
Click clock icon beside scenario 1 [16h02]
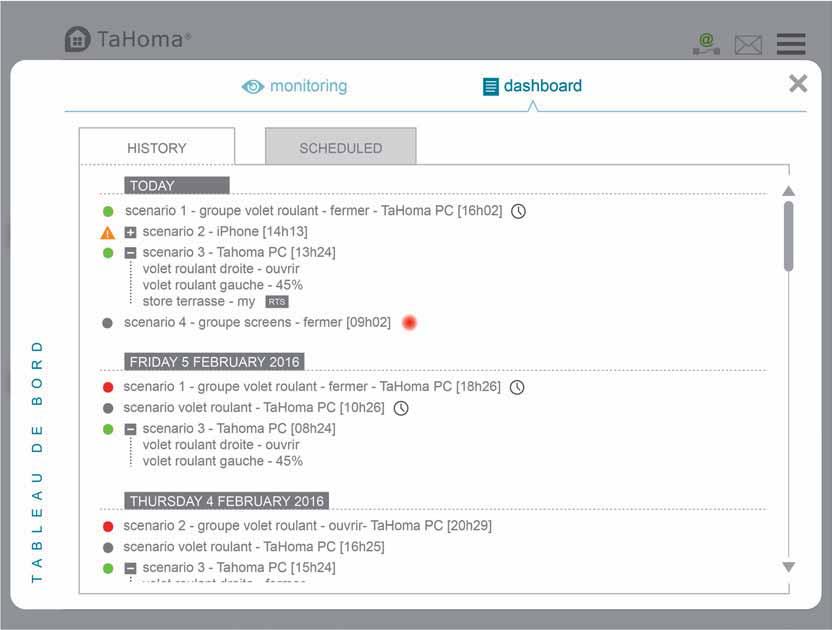tap(518, 211)
